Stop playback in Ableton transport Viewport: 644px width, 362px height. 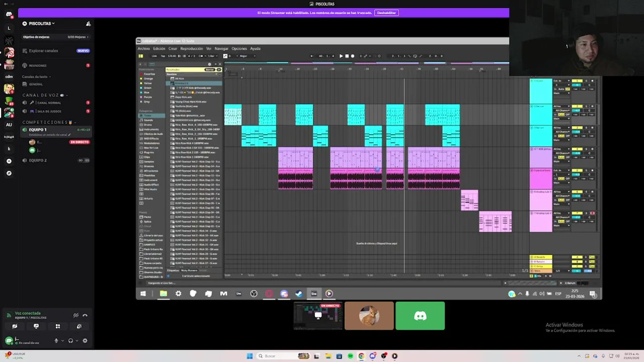tap(347, 56)
